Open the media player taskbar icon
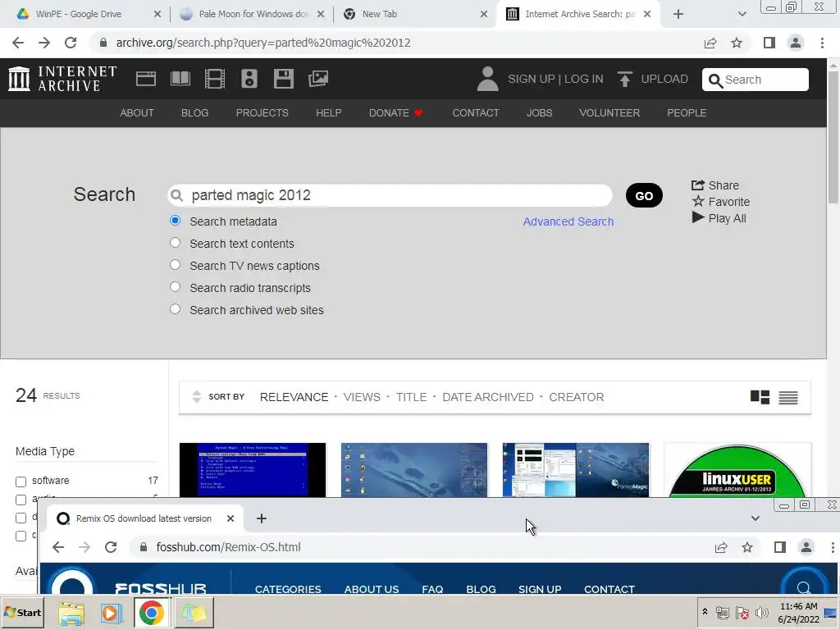This screenshot has height=630, width=840. (x=112, y=613)
